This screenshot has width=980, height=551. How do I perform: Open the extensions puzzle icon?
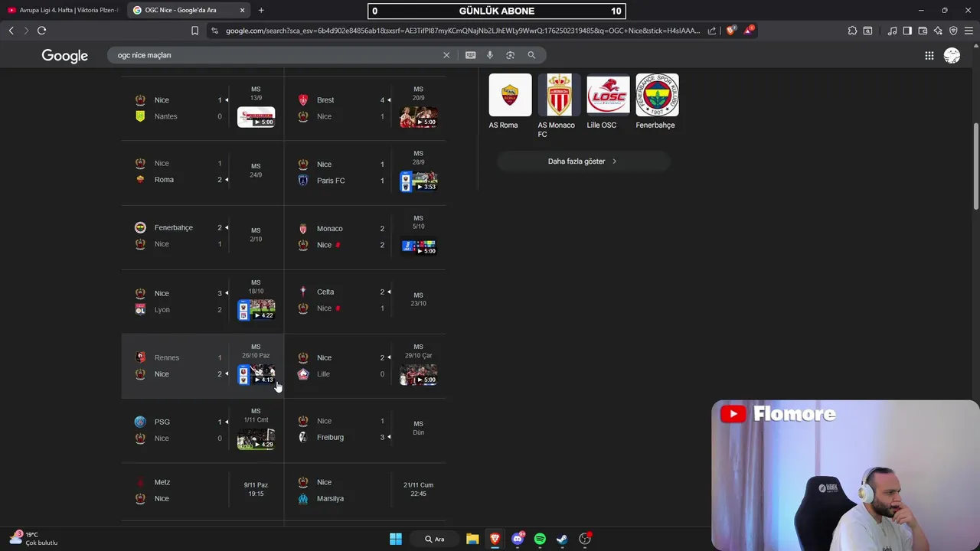(852, 31)
